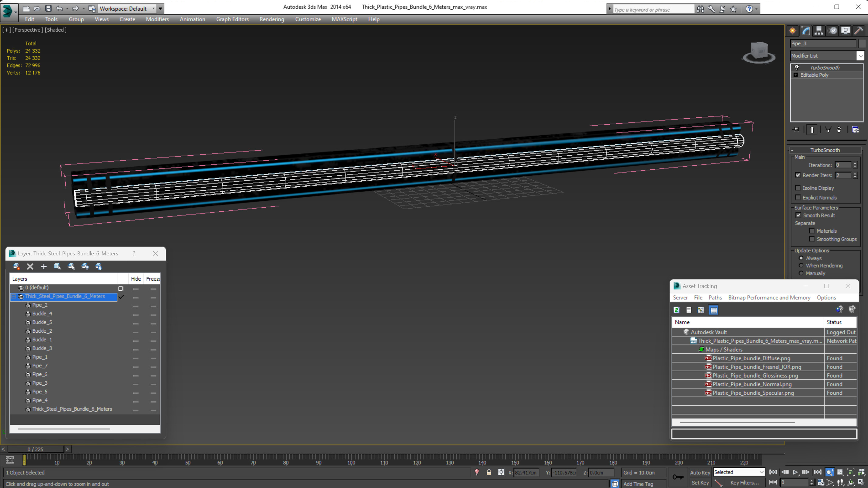Enable Separate by Smoothing Groups checkbox
Screen dimensions: 868x488
812,239
